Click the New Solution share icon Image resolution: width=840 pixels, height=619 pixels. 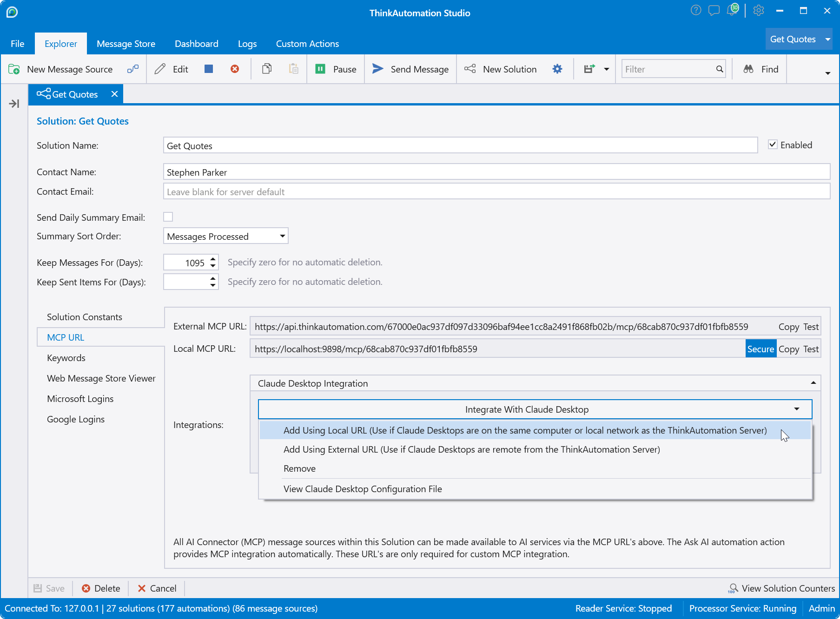[470, 69]
